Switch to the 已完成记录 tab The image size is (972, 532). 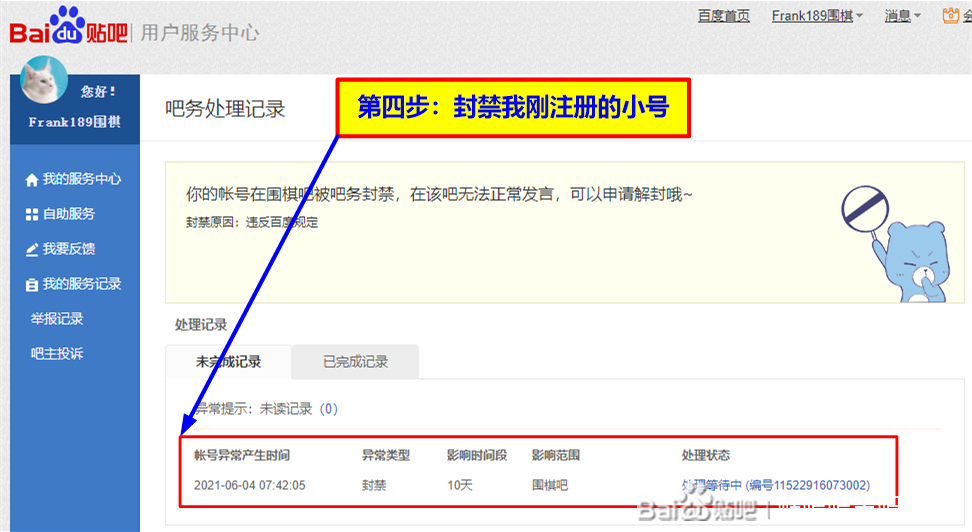click(x=355, y=362)
